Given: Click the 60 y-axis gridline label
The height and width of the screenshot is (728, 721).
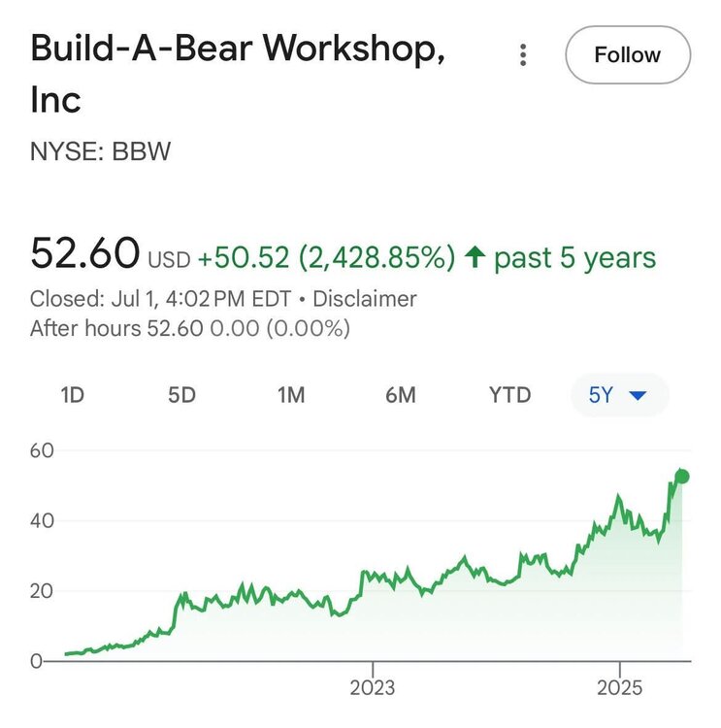Looking at the screenshot, I should [42, 450].
